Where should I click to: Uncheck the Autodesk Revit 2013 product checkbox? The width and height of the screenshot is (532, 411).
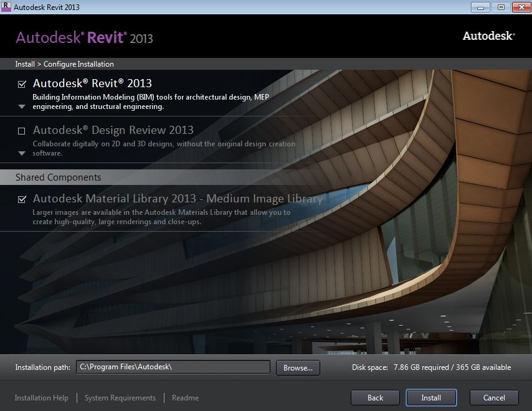coord(22,82)
